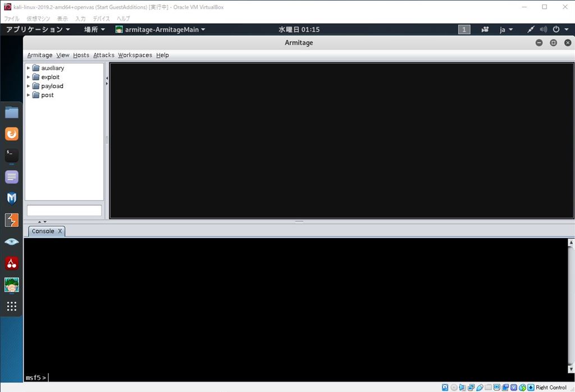Click workspace indicator 1 in top bar
575x392 pixels.
[x=464, y=29]
